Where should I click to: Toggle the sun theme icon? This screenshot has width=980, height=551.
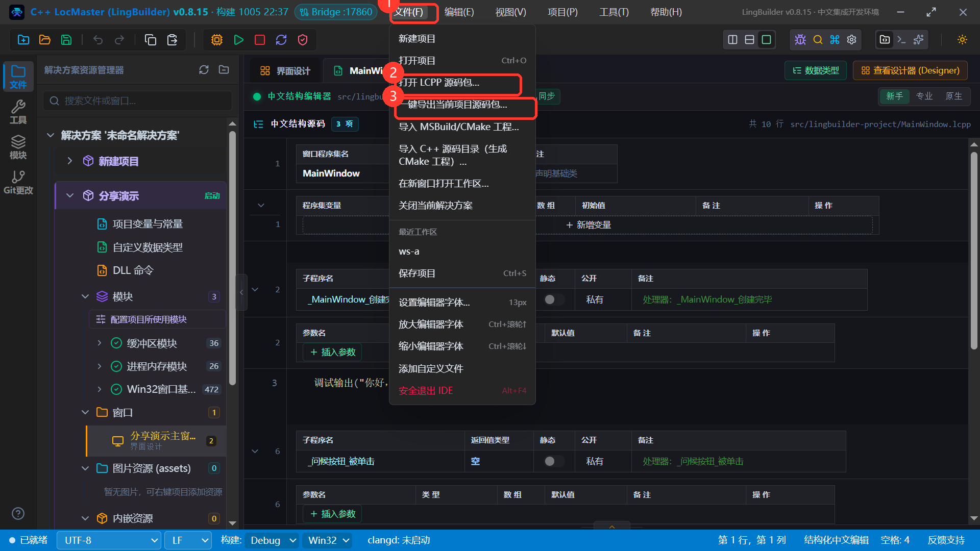click(x=962, y=40)
